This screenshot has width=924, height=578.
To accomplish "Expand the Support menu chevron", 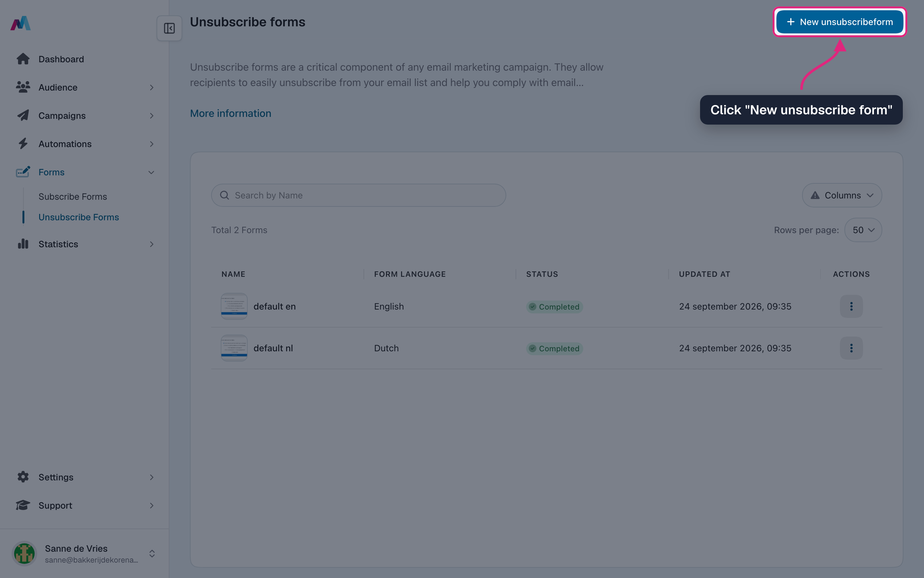I will click(x=151, y=505).
